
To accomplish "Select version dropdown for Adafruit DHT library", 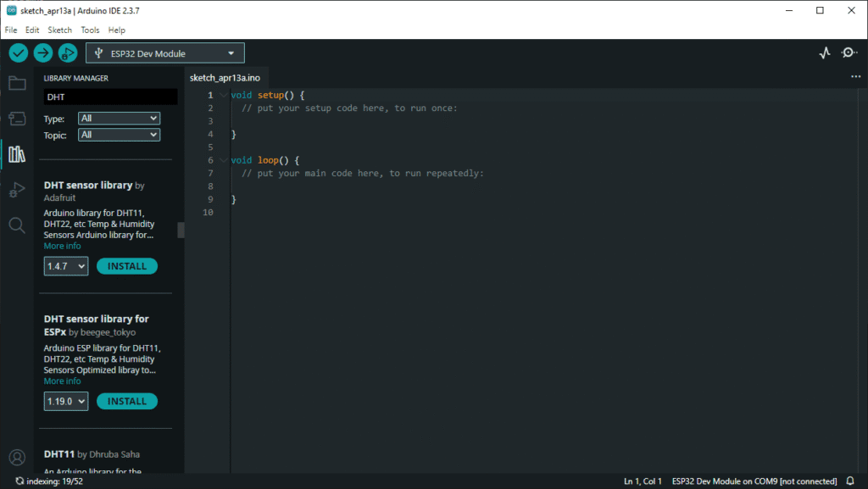I will 66,266.
